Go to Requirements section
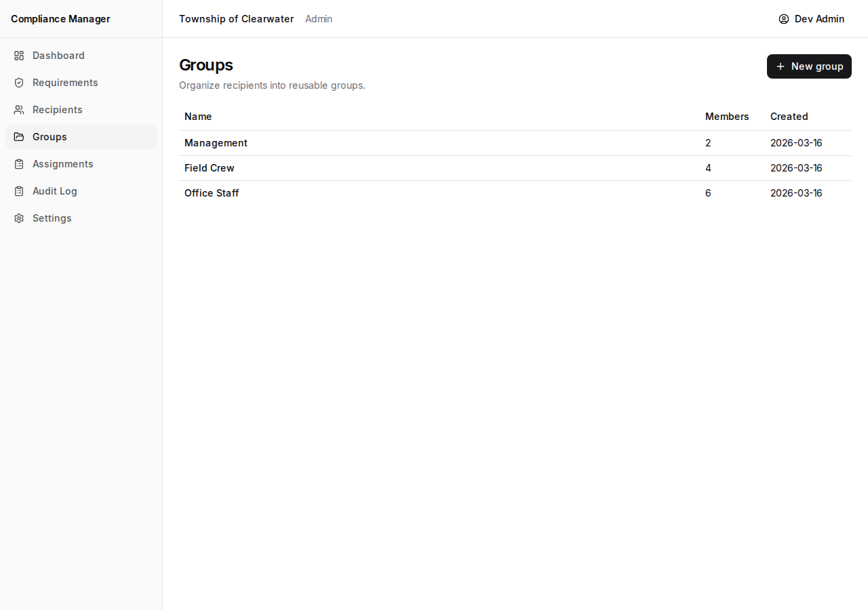The width and height of the screenshot is (868, 610). click(81, 83)
